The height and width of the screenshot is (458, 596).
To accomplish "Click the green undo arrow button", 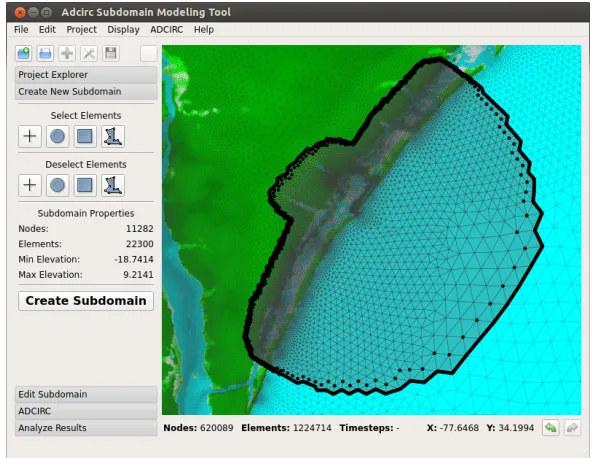I will [x=550, y=428].
